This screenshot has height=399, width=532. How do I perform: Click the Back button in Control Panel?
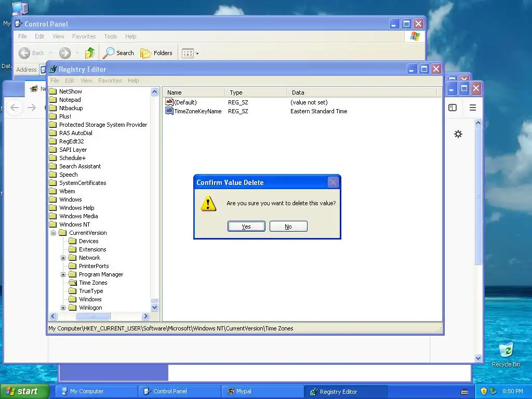pos(31,53)
